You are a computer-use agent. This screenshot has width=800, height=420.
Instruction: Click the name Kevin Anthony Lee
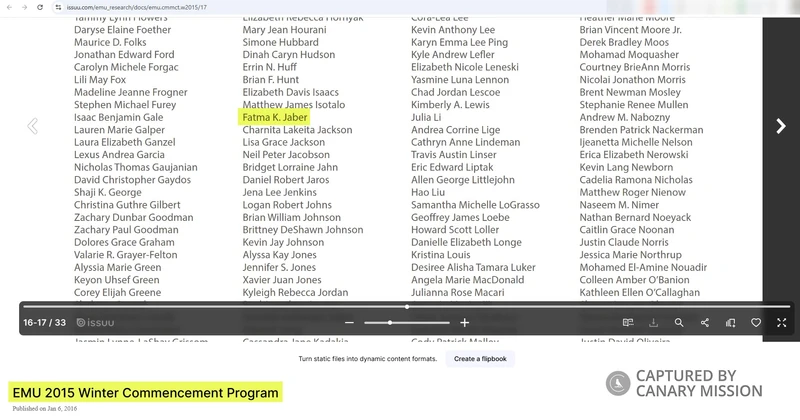pyautogui.click(x=453, y=30)
